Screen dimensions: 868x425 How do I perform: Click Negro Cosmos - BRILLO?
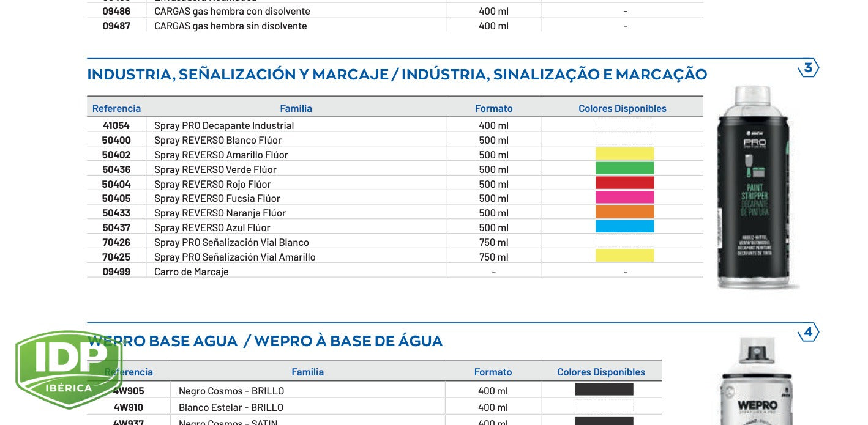231,391
